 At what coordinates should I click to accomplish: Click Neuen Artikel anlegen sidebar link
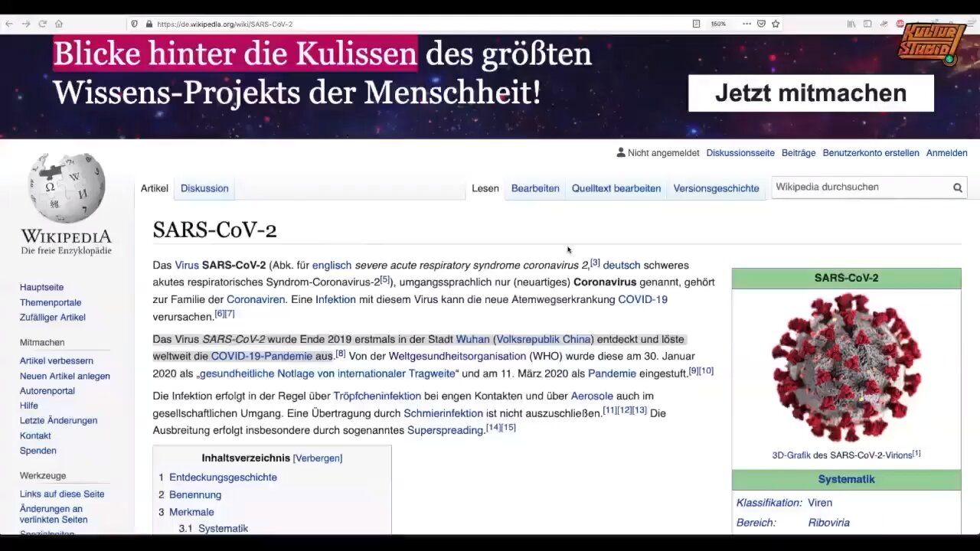coord(65,376)
